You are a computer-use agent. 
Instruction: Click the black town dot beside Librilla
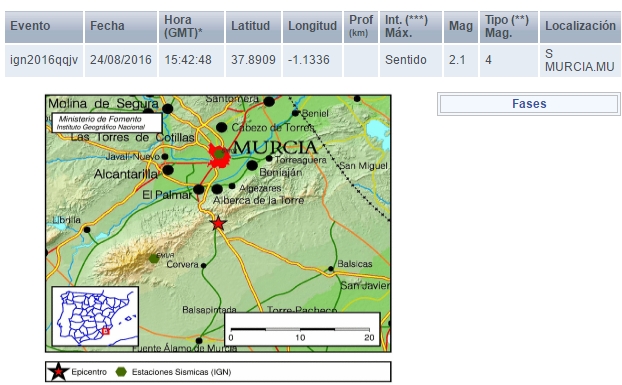point(87,230)
